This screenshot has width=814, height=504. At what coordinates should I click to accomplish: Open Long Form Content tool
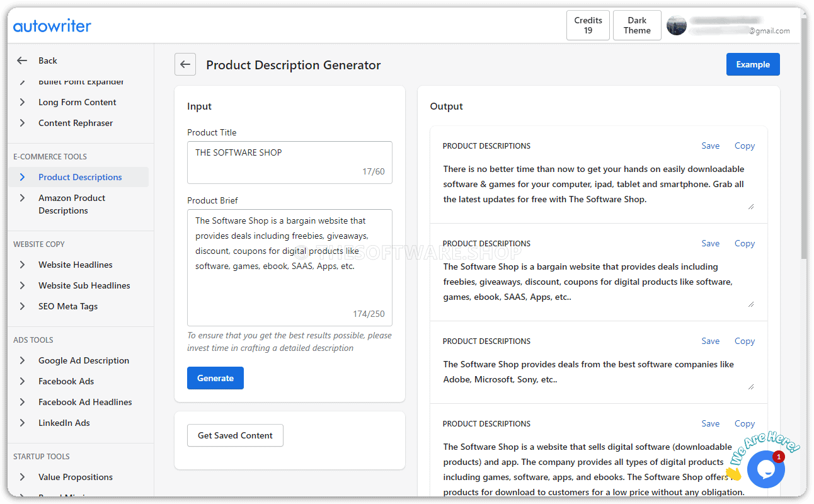(77, 102)
